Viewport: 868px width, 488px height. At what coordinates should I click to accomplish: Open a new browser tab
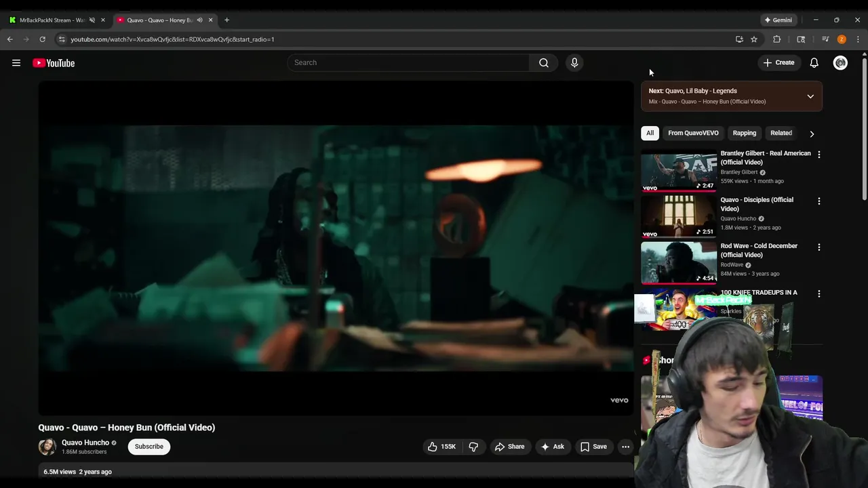[x=226, y=20]
